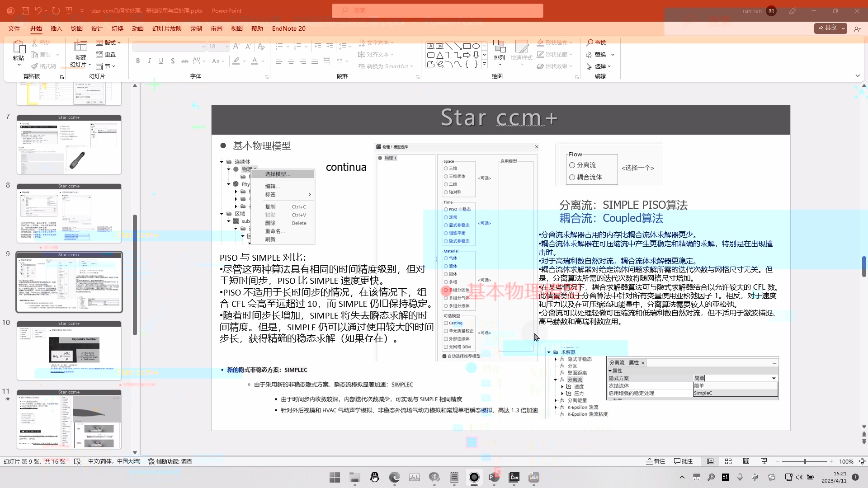The image size is (868, 488).
Task: Click Clear All Formatting icon
Action: (261, 47)
